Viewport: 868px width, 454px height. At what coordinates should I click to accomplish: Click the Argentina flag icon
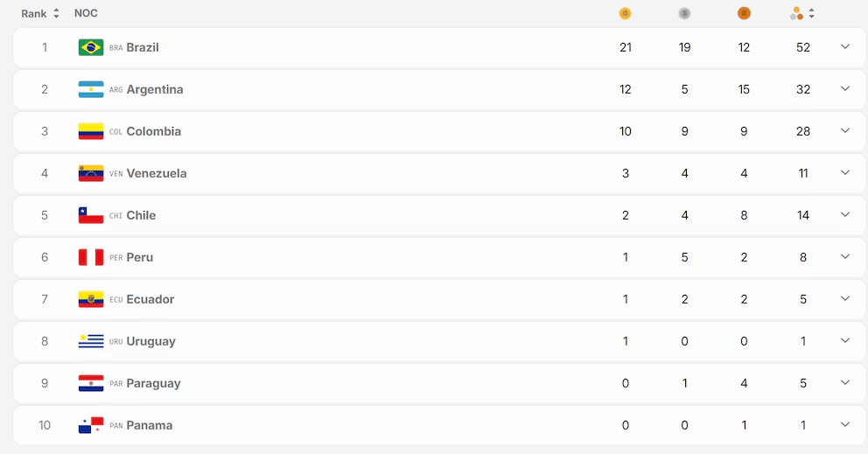[x=91, y=90]
